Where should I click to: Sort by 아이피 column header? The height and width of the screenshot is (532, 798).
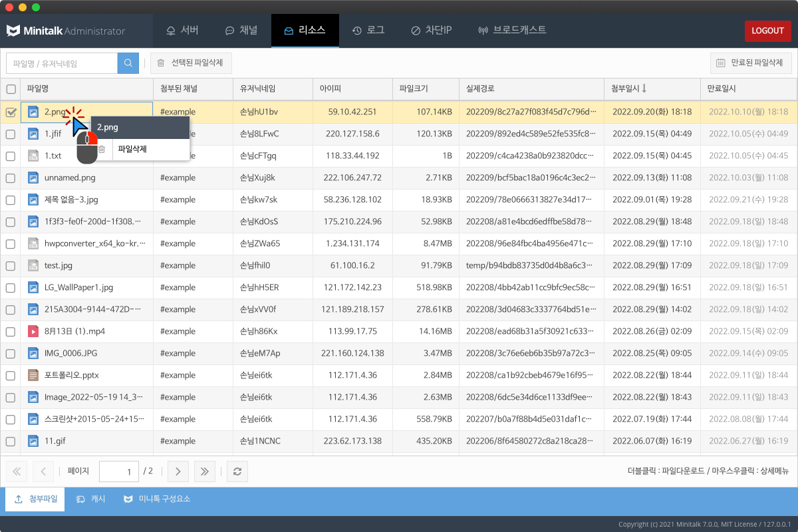click(352, 88)
